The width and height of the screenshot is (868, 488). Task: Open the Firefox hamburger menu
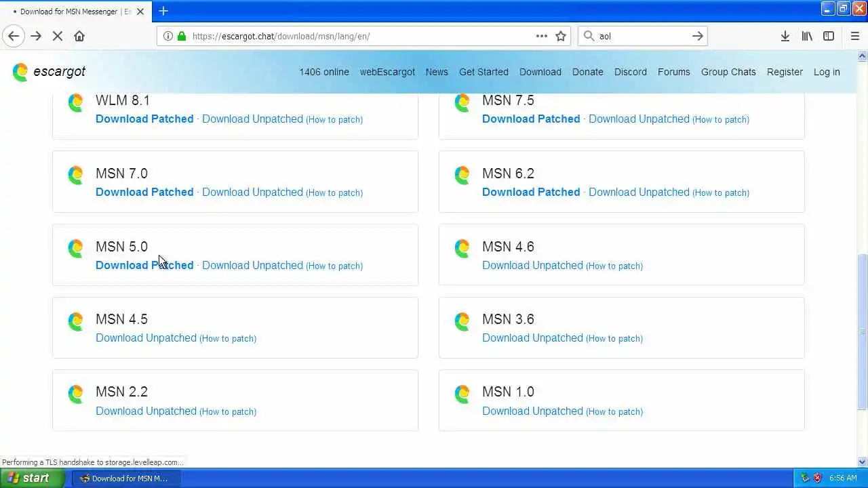854,36
